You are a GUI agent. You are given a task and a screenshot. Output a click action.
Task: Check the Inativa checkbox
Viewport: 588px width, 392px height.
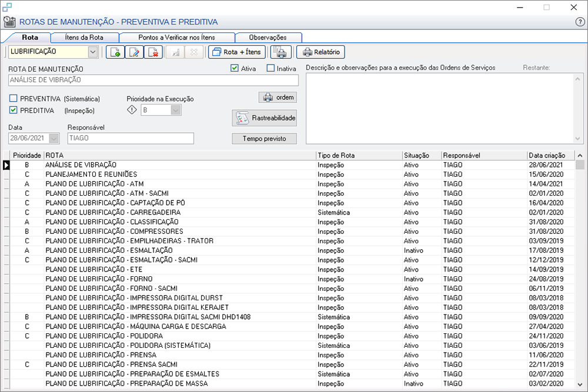click(270, 68)
